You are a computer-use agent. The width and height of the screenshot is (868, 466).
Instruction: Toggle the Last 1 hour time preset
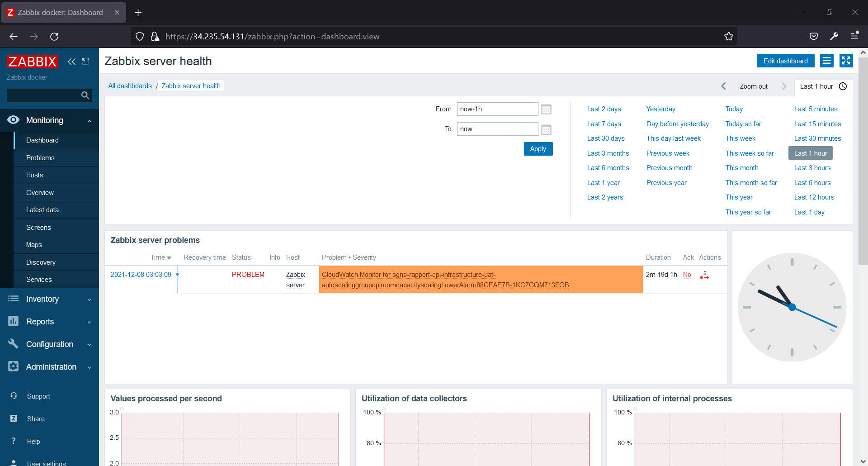(x=810, y=153)
